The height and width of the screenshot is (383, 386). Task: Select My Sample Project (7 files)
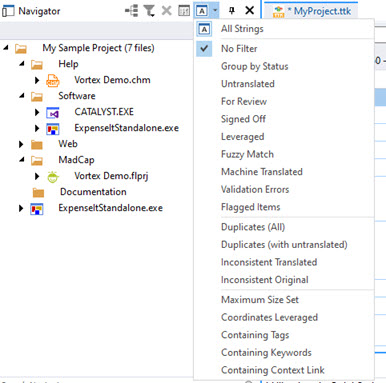pyautogui.click(x=98, y=48)
